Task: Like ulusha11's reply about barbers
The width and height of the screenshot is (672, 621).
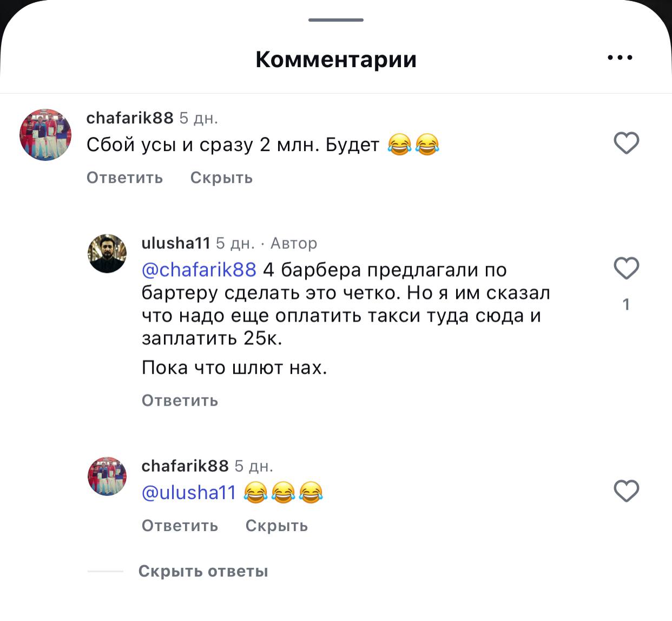Action: 627,268
